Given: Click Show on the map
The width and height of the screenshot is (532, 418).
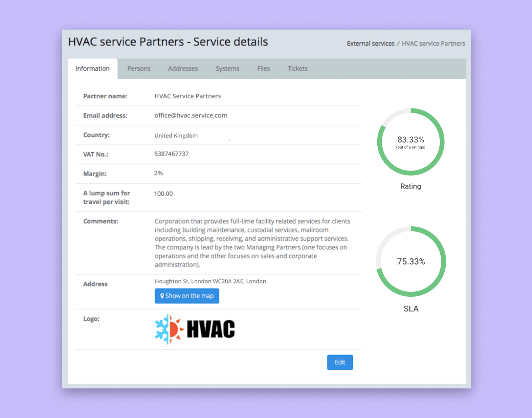Looking at the screenshot, I should pyautogui.click(x=187, y=296).
